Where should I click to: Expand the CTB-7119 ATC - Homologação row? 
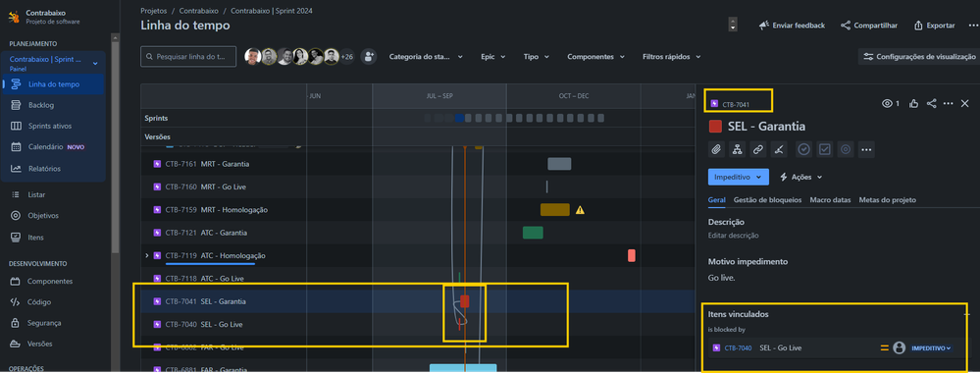147,255
